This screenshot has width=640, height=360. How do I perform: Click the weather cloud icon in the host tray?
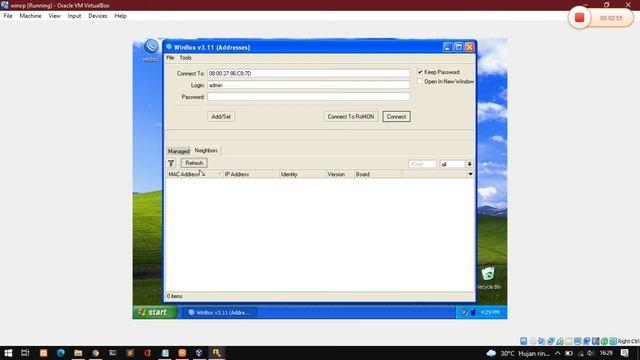(491, 353)
